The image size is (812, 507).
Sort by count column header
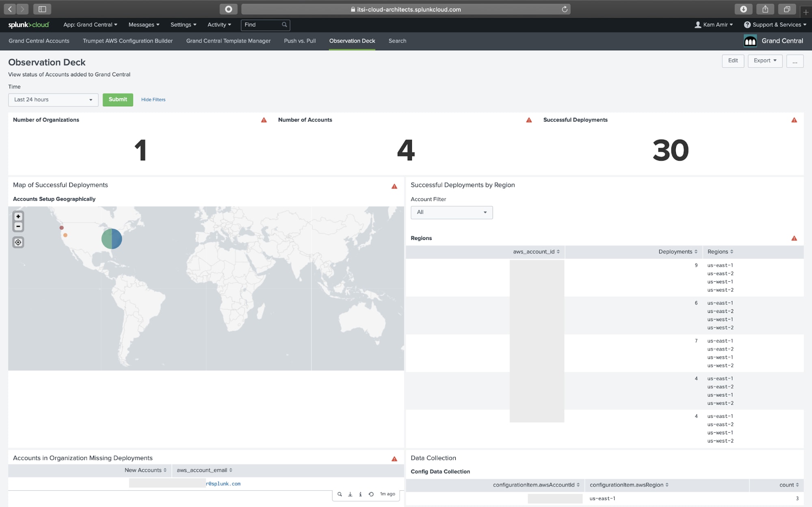tap(789, 485)
